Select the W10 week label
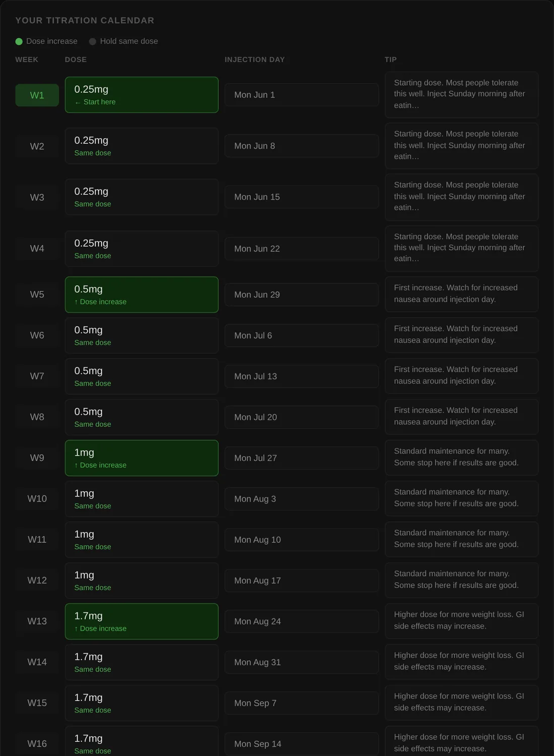 (x=37, y=499)
